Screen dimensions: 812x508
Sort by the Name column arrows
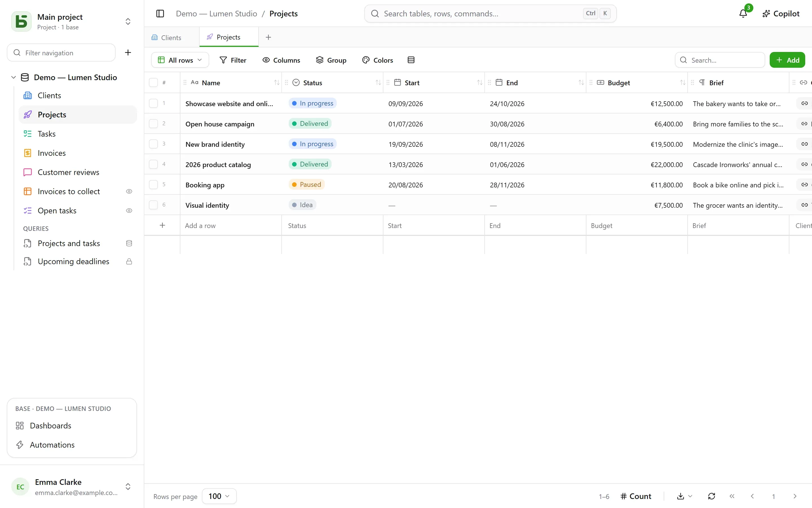click(277, 83)
